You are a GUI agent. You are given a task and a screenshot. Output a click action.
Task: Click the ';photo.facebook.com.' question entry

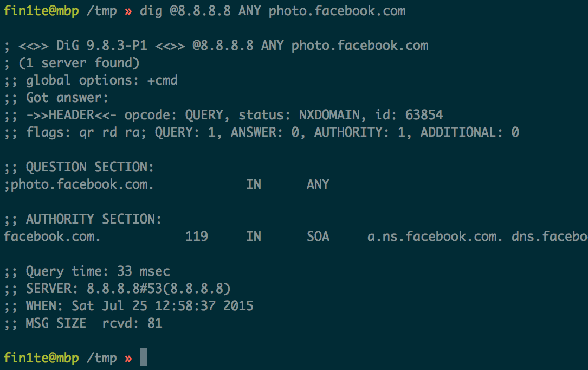point(79,184)
